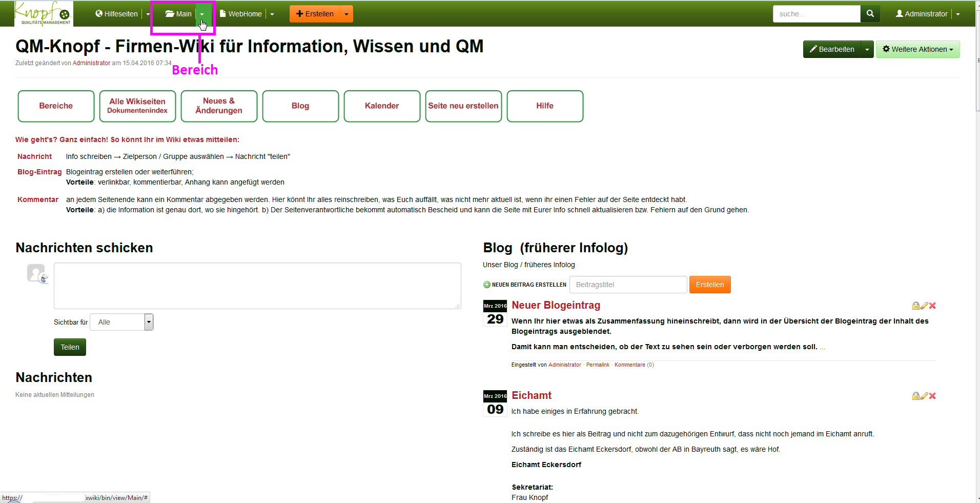Click the Beitragstitel input field
980x503 pixels.
628,285
